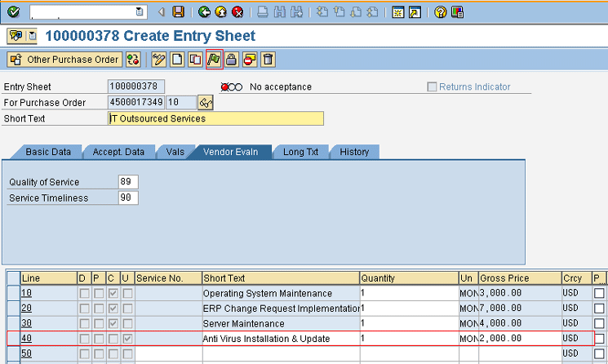This screenshot has height=364, width=608.
Task: Select the Vendor Evaln tab
Action: click(x=230, y=152)
